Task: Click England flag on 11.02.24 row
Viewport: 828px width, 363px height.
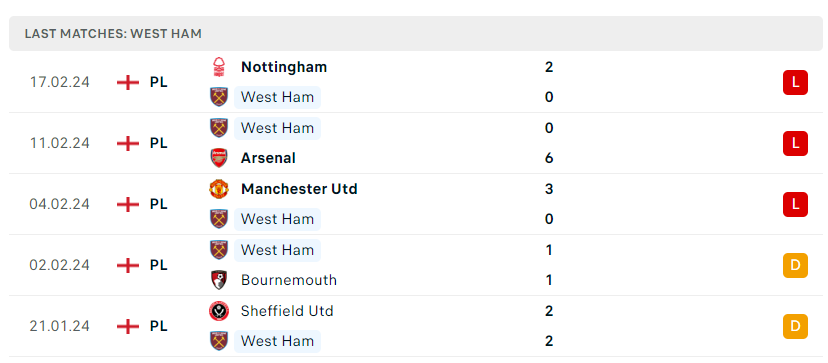Action: 127,143
